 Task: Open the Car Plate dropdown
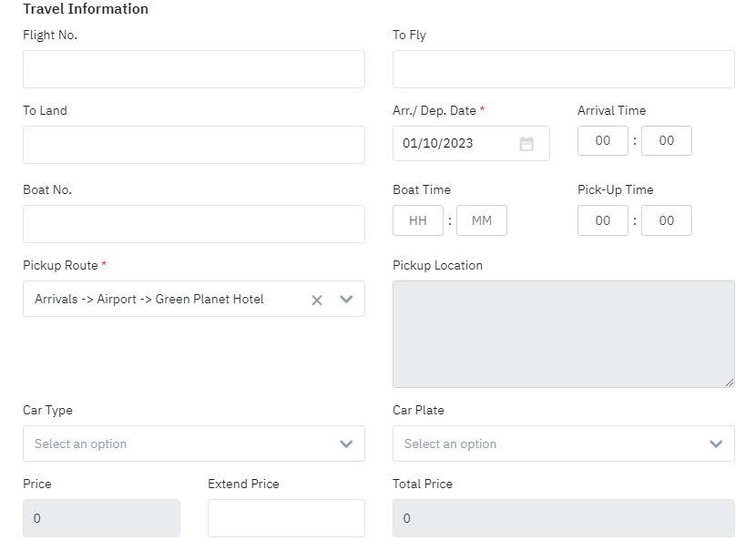[563, 444]
